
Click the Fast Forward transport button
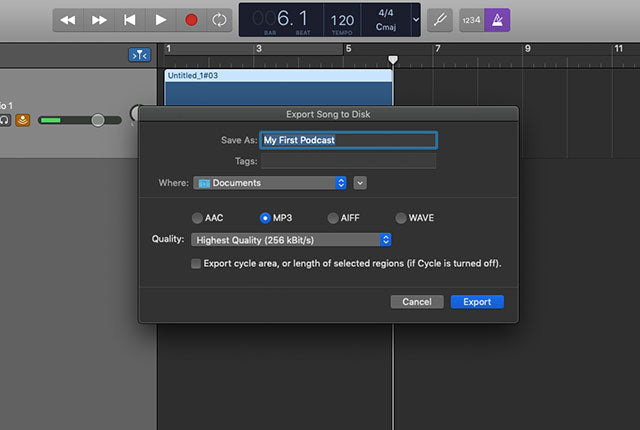99,20
